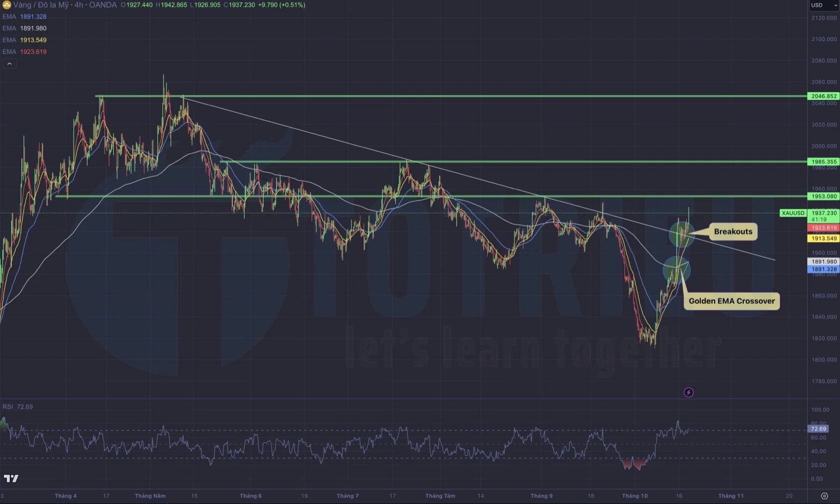This screenshot has width=840, height=504.
Task: Click the RSI 72.69 value scale label
Action: pos(818,429)
